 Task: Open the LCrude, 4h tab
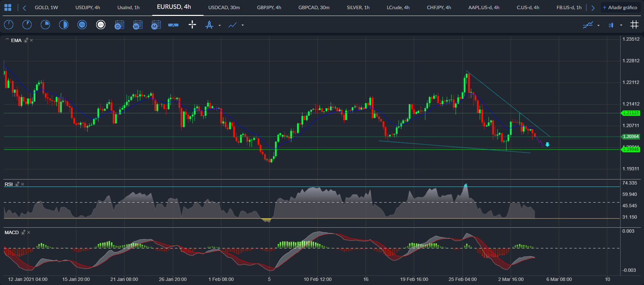pos(398,7)
